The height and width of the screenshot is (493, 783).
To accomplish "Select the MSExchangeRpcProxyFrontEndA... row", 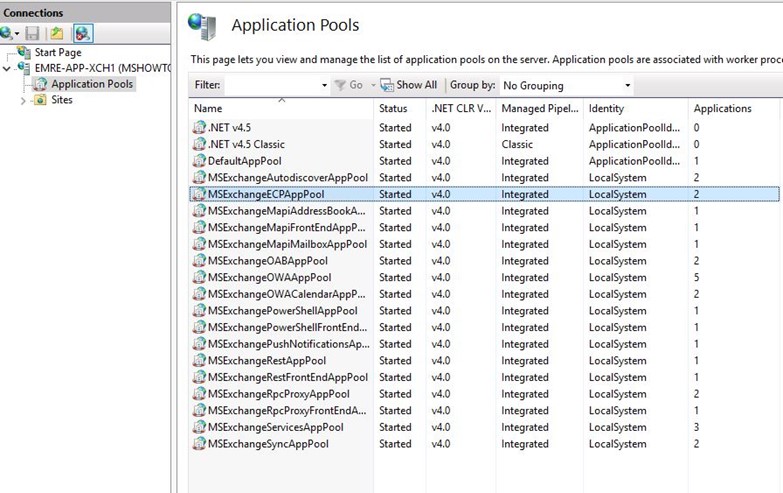I will click(x=484, y=411).
